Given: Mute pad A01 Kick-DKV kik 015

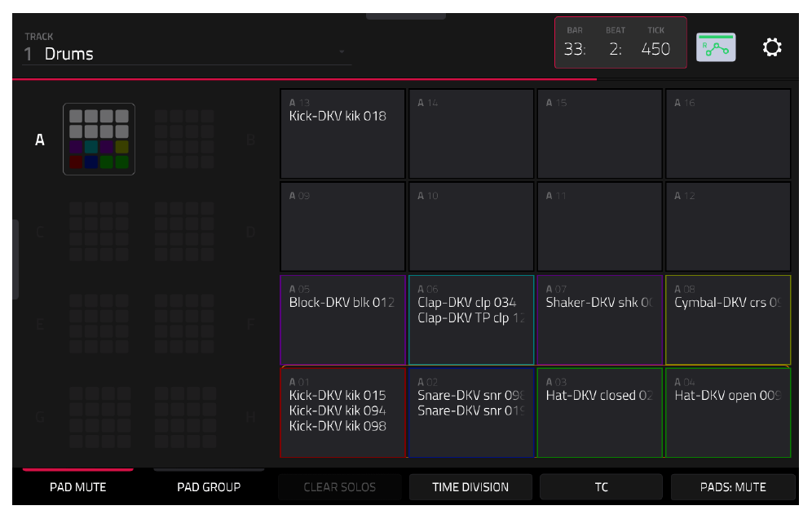Looking at the screenshot, I should pyautogui.click(x=342, y=413).
